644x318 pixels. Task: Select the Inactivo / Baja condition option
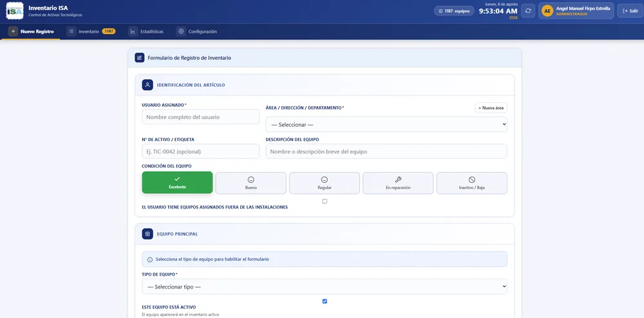tap(472, 183)
